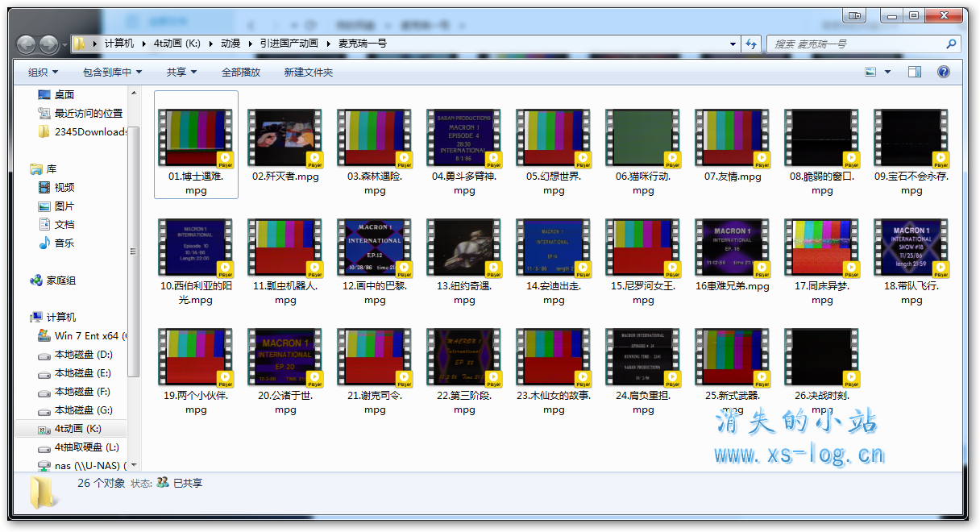
Task: Open the Help question mark icon
Action: point(944,72)
